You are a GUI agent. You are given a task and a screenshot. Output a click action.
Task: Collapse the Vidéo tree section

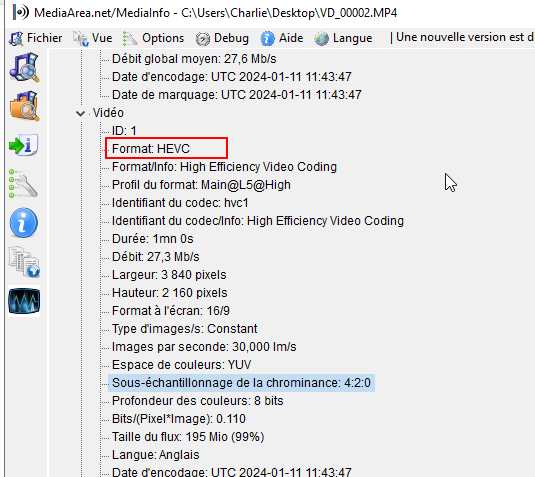(x=81, y=113)
